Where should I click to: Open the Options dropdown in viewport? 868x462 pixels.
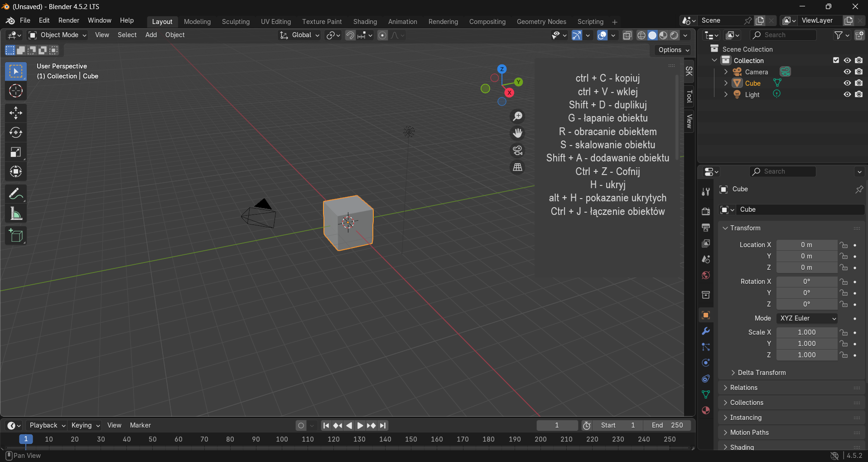point(674,50)
